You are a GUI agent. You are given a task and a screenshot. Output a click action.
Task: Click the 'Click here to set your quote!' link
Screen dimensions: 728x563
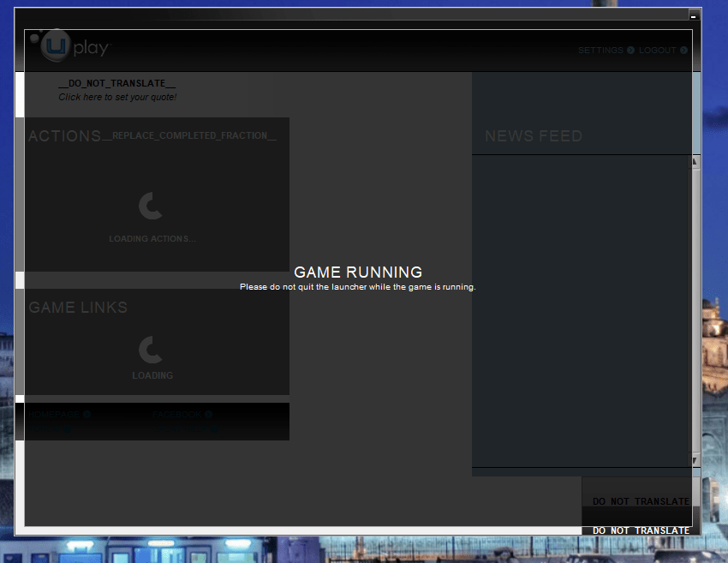(116, 97)
